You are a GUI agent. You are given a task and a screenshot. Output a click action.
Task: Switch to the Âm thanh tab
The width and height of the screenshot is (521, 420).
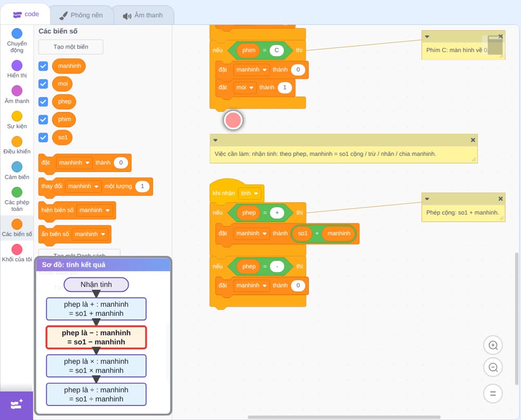tap(143, 15)
